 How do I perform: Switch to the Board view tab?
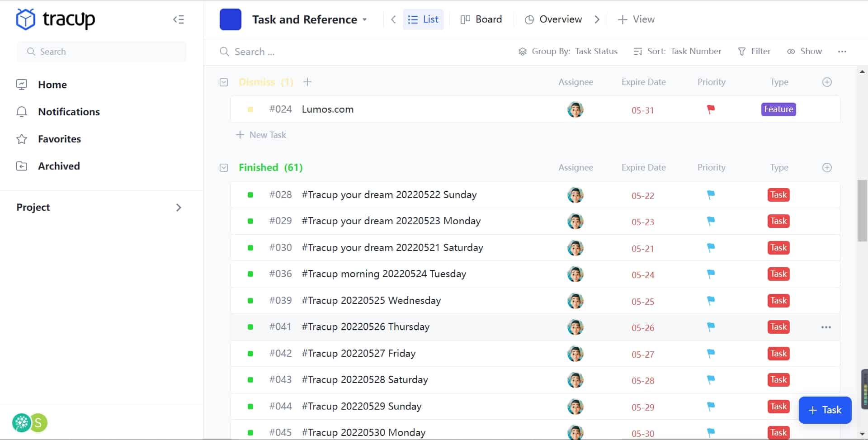tap(481, 19)
